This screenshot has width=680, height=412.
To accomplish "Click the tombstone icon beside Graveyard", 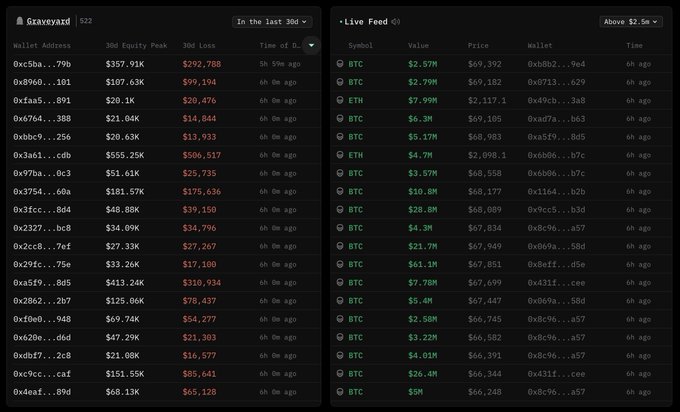I will 20,21.
